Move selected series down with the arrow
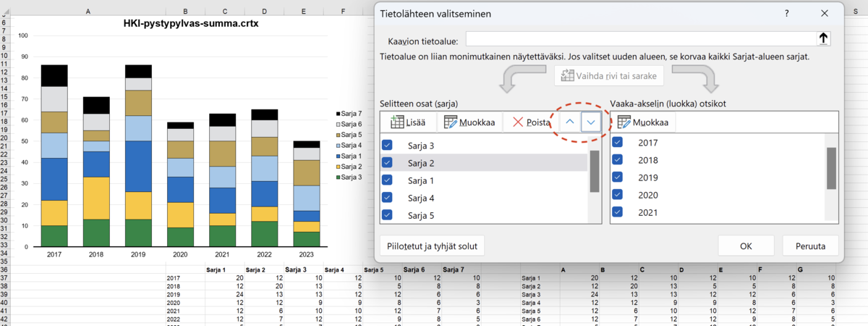This screenshot has width=868, height=326. click(592, 122)
